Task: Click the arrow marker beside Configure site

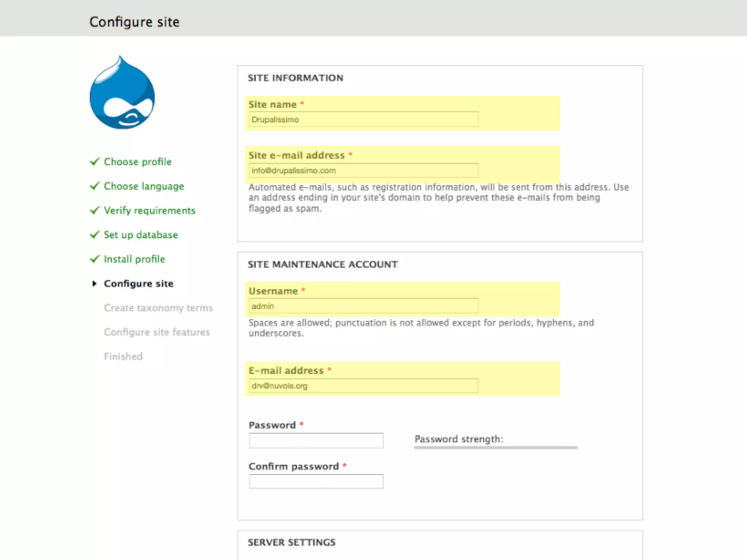Action: click(94, 284)
